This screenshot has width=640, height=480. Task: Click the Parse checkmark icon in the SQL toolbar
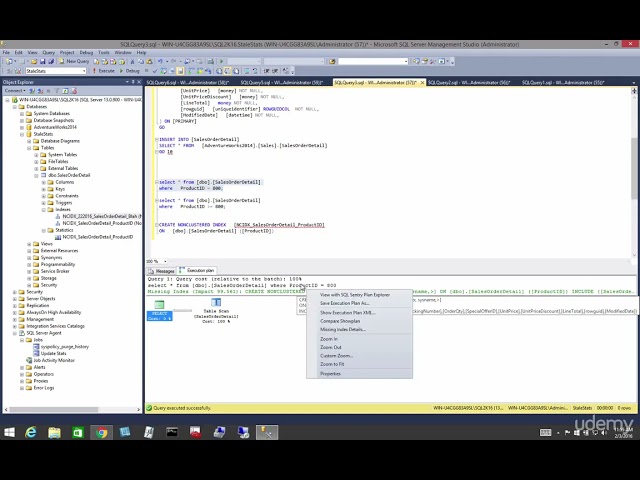[x=155, y=71]
